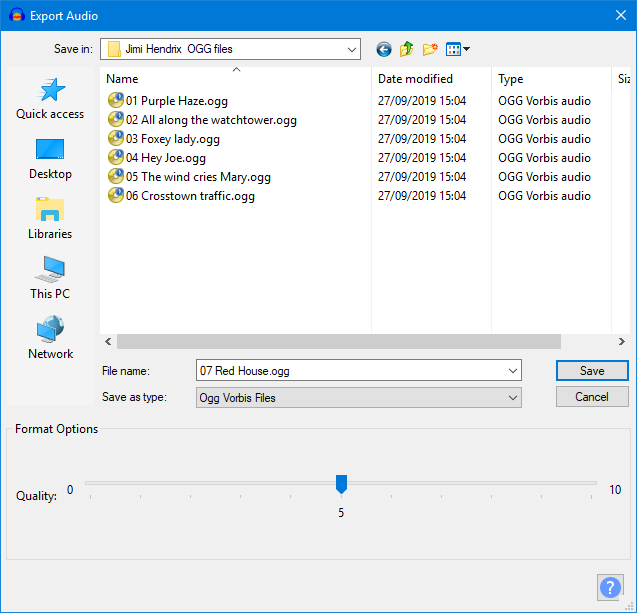Click the OGG Vorbis audio type for 04 Hey Joe.ogg
This screenshot has height=613, width=637.
[544, 158]
